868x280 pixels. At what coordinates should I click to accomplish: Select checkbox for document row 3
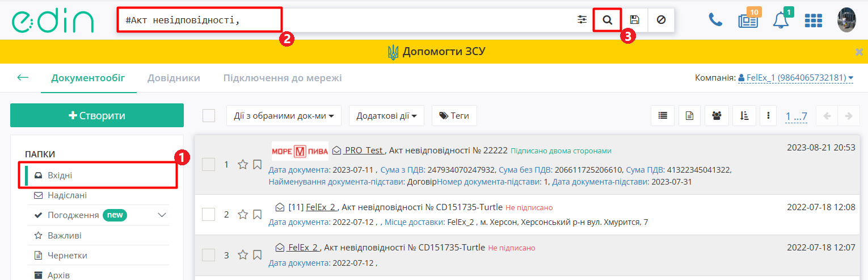coord(209,256)
